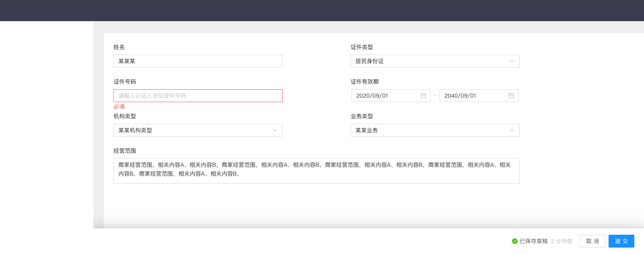
Task: Click the 姓名 input field containing 某某某
Action: (198, 61)
